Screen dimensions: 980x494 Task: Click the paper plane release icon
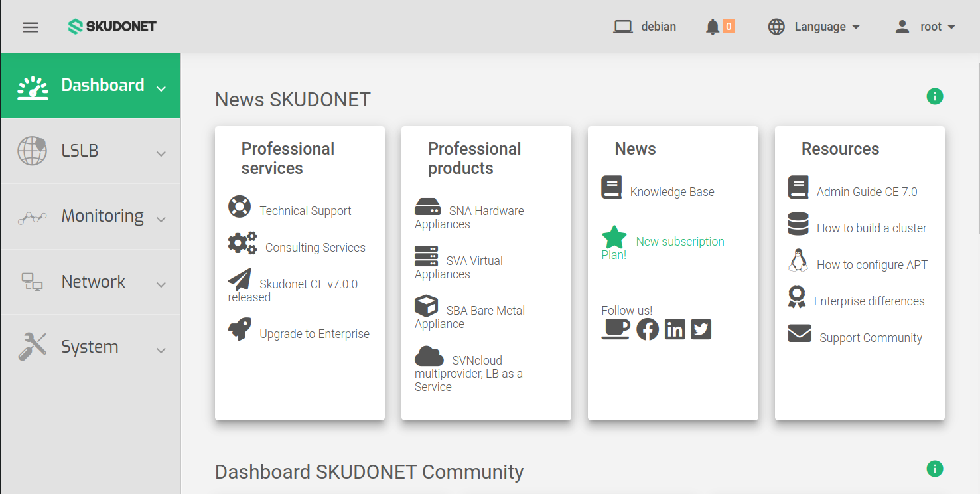tap(240, 280)
